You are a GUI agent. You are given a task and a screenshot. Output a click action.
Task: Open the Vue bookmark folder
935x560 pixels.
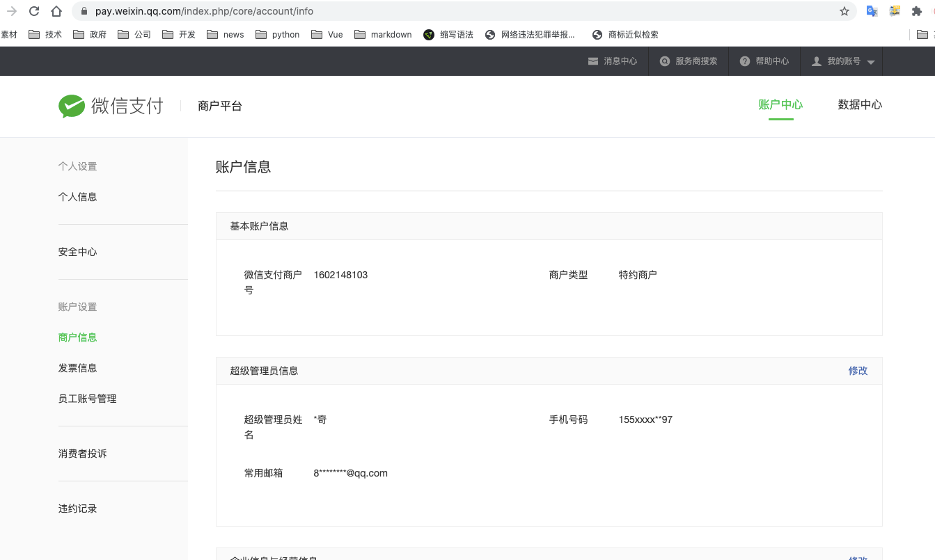[327, 34]
